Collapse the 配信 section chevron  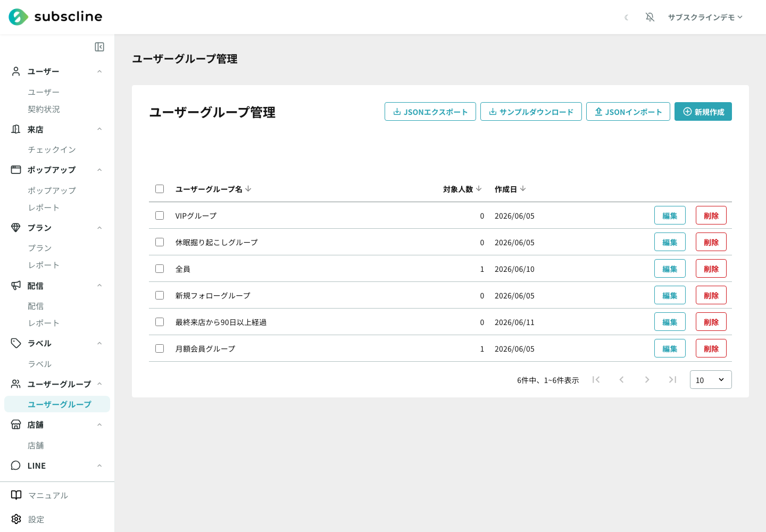(99, 286)
